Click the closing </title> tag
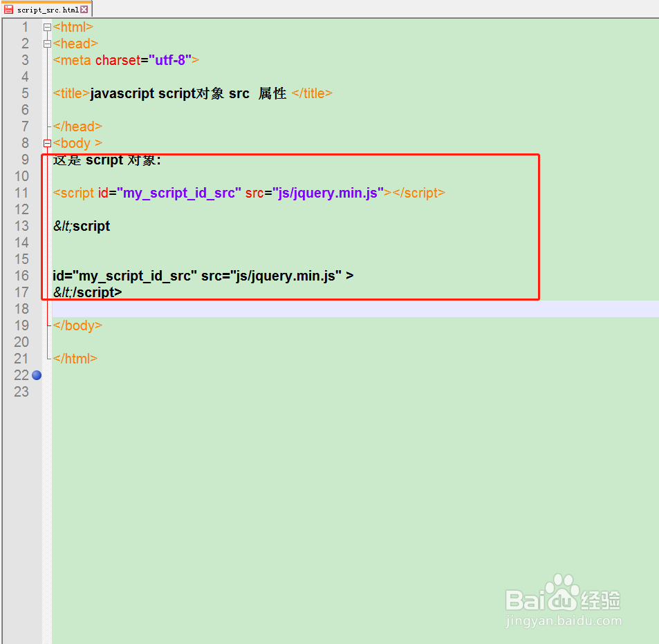The height and width of the screenshot is (644, 659). point(313,93)
